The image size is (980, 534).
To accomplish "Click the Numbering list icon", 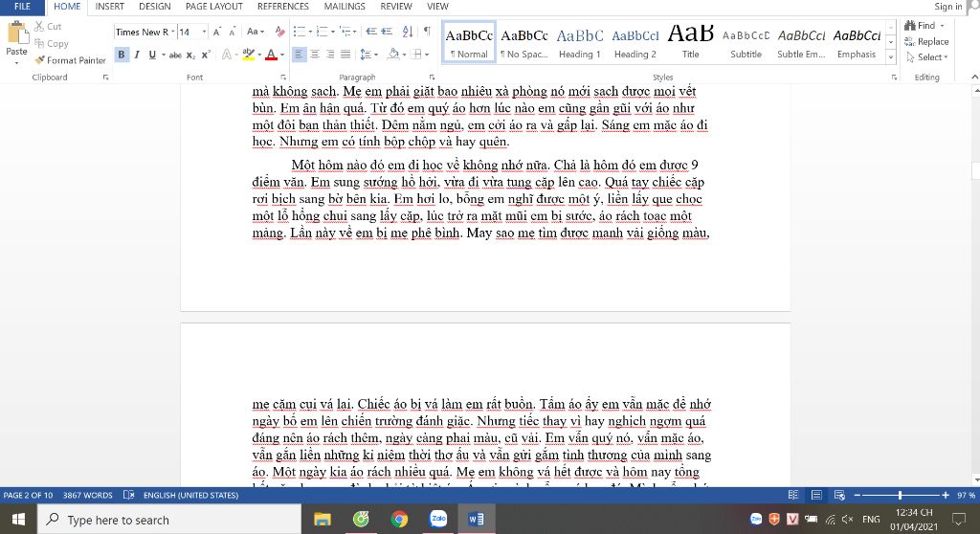I will tap(322, 32).
